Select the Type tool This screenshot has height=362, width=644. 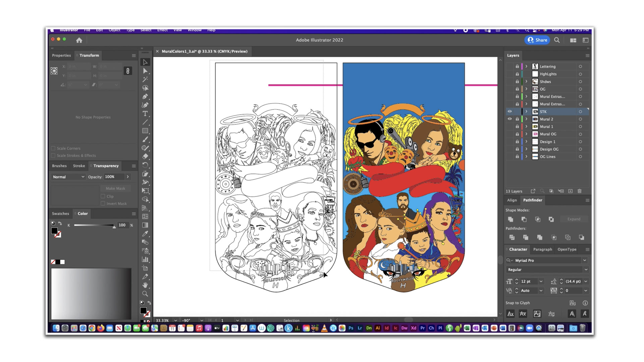click(145, 114)
